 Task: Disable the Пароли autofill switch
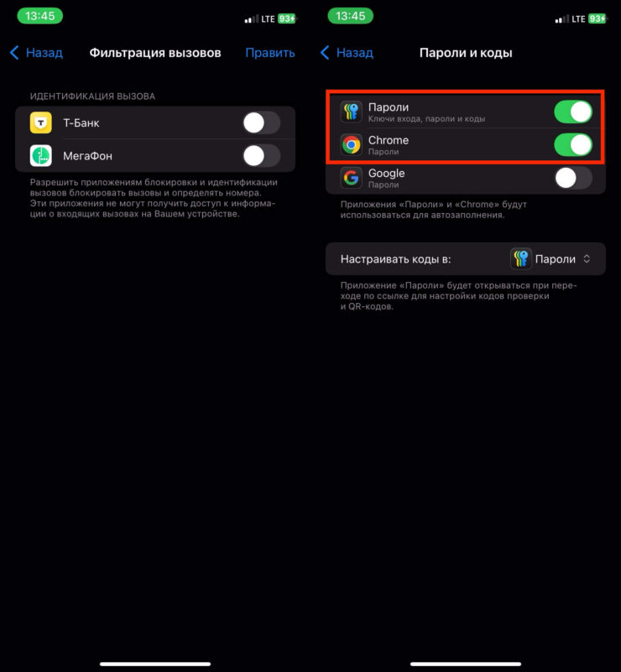(x=573, y=112)
